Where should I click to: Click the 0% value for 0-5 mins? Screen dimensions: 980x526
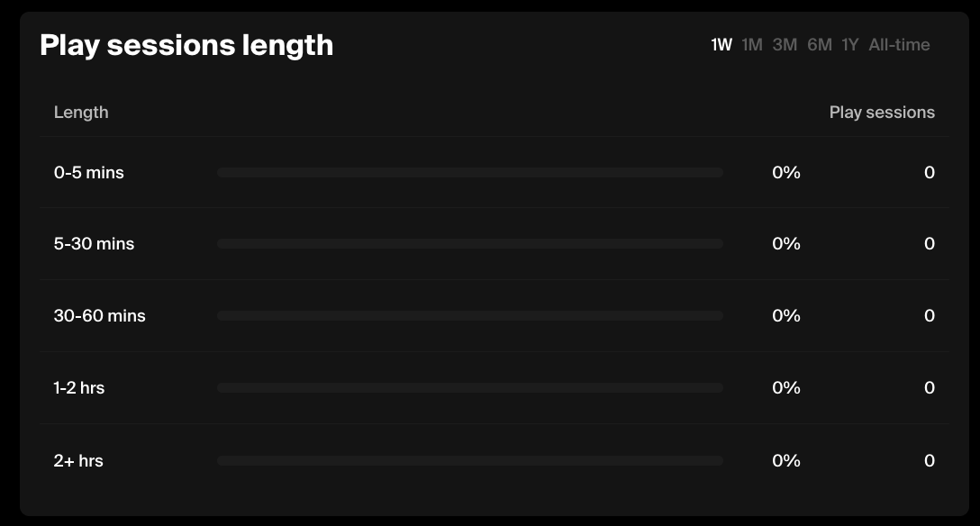tap(786, 173)
